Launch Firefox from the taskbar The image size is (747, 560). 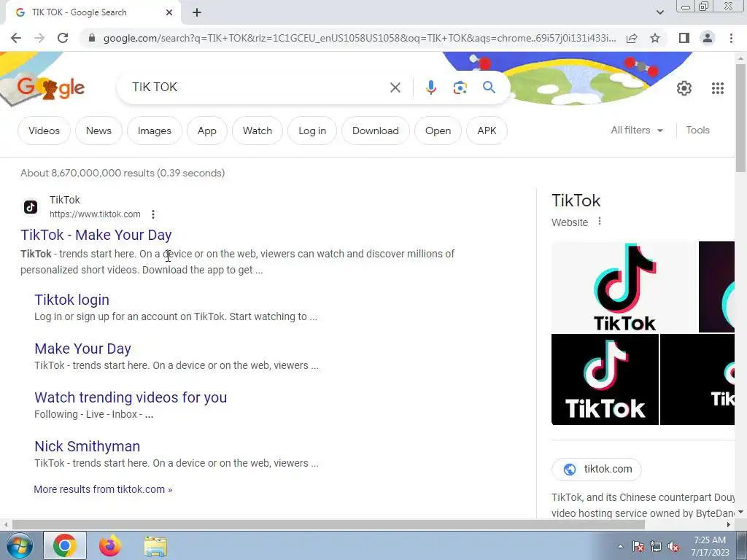coord(110,545)
